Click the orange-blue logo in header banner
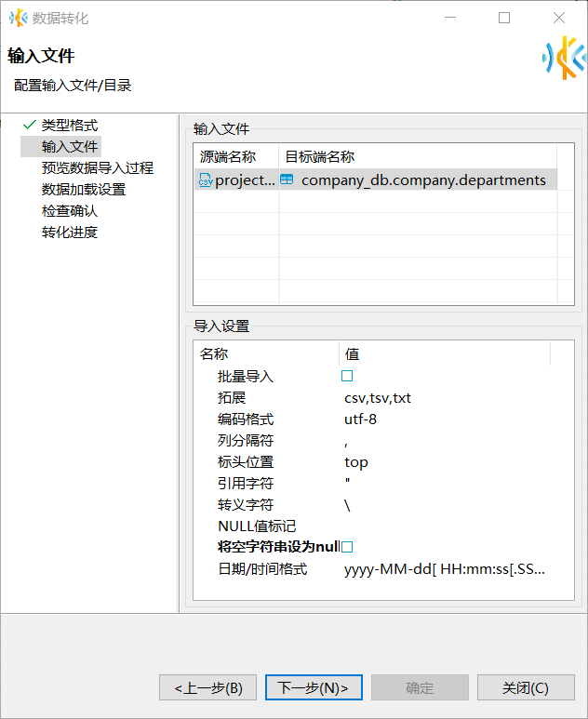The height and width of the screenshot is (719, 588). pyautogui.click(x=563, y=58)
